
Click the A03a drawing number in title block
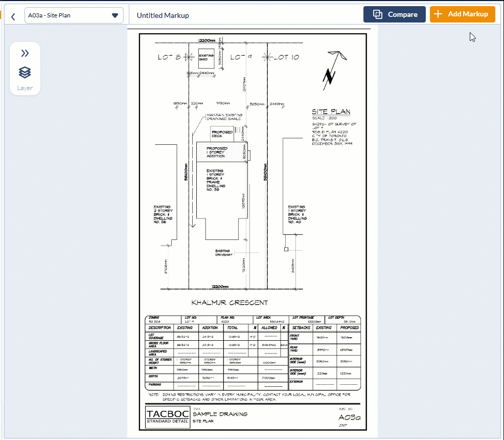(x=350, y=417)
